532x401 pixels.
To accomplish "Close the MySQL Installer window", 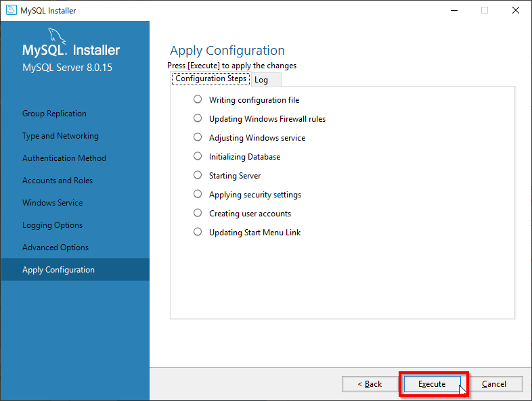I will [x=515, y=11].
